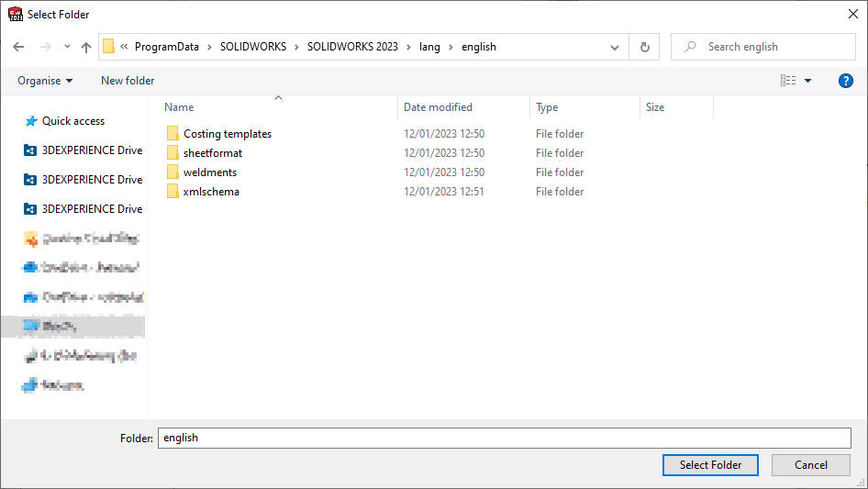The image size is (868, 489).
Task: Click the Select Folder button
Action: 710,465
